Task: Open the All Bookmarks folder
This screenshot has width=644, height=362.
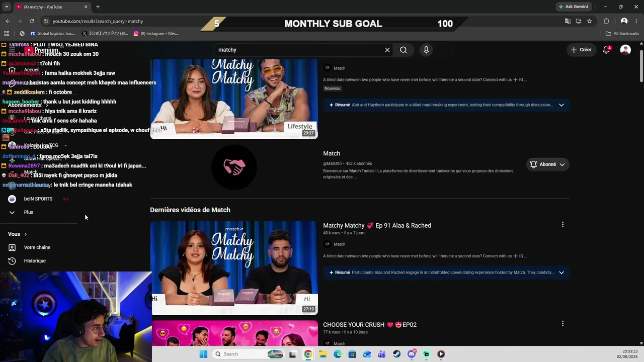Action: (x=622, y=34)
